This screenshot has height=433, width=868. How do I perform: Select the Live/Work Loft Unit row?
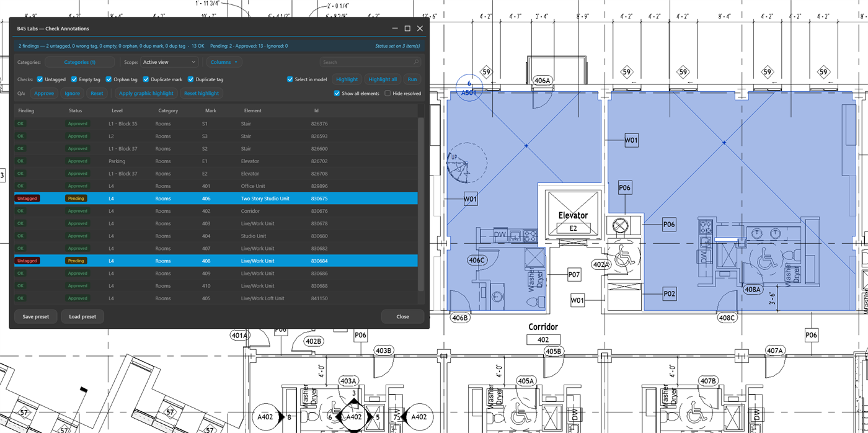(x=216, y=298)
